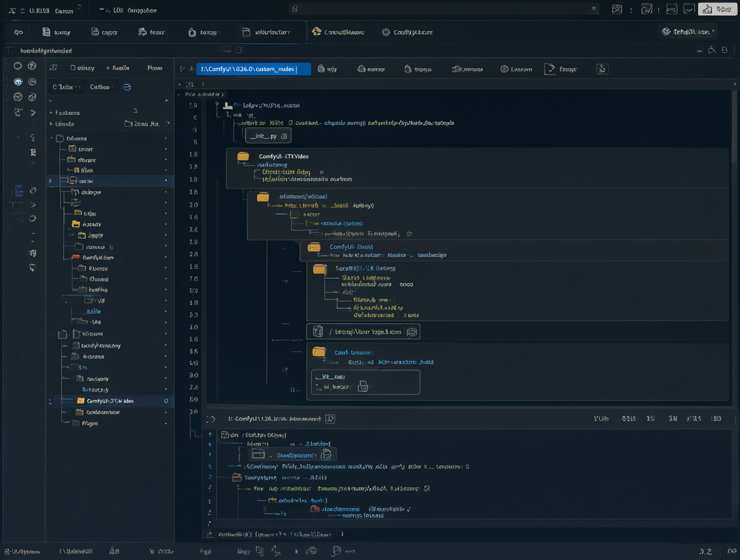Expand the arrow on the blue-highlighted upper sidebar row

51,181
